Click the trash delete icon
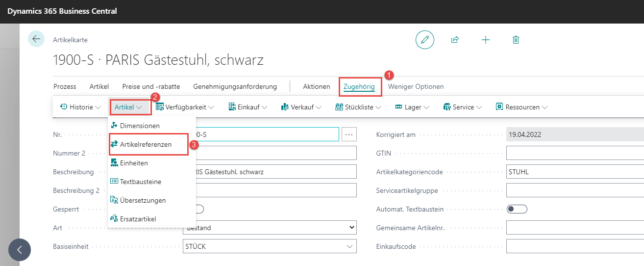Viewport: 644px width, 266px height. pos(516,40)
